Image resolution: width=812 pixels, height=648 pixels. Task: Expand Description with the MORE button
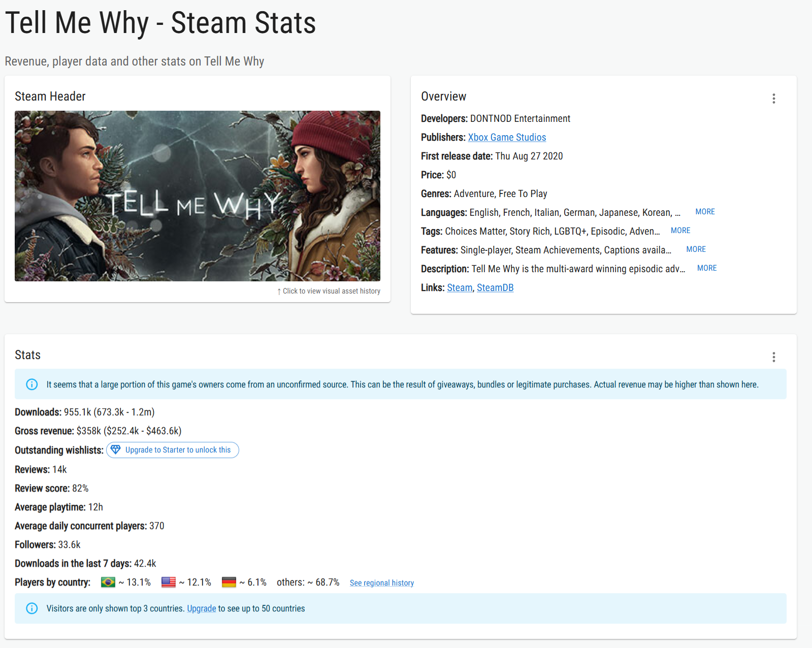click(707, 268)
